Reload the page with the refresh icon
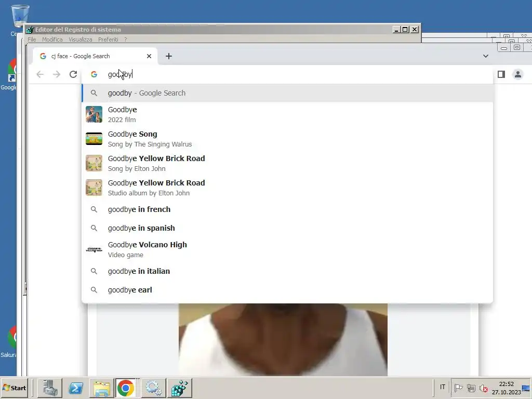532x399 pixels. pos(73,74)
